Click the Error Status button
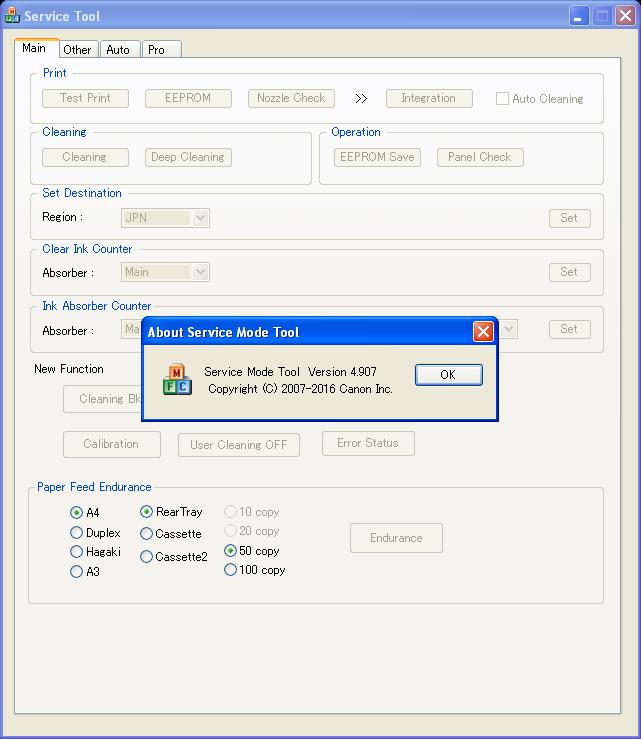Screen dimensions: 641x739 (367, 443)
